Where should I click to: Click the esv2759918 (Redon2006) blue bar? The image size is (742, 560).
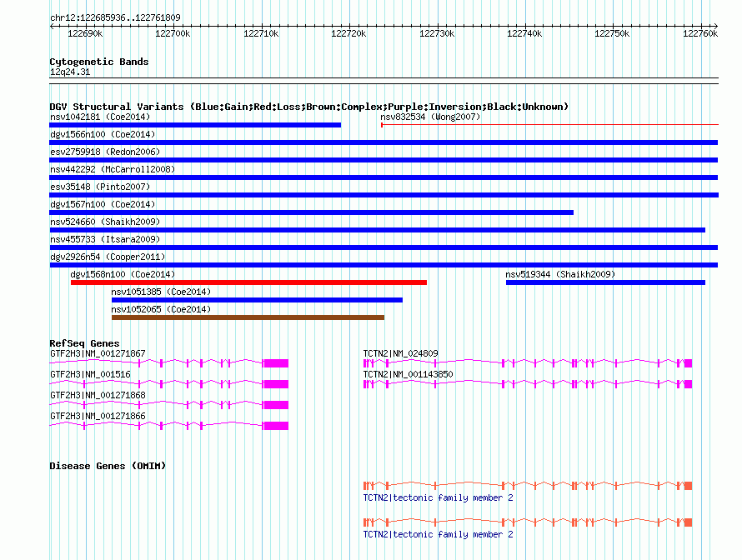point(384,160)
